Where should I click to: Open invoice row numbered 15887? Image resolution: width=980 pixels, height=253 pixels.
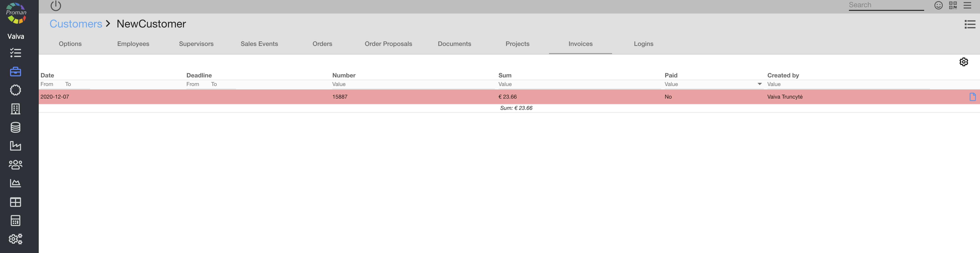(340, 97)
